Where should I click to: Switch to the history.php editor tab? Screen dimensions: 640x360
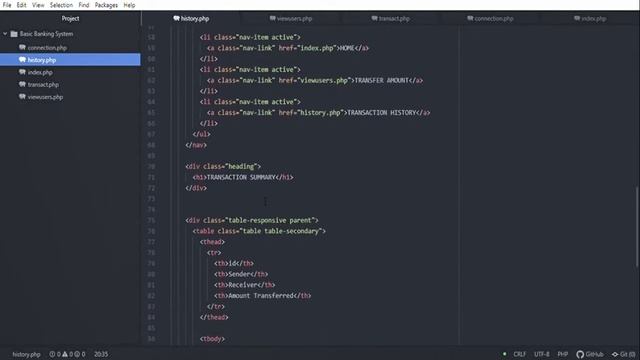coord(191,18)
